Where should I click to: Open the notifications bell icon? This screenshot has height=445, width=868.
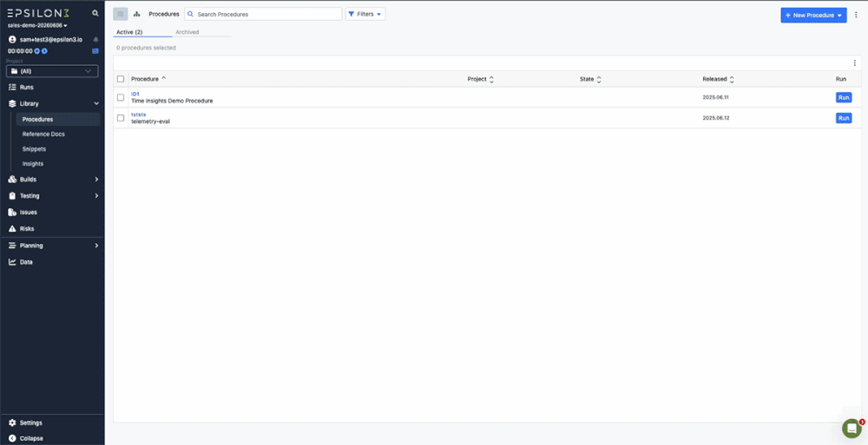coord(95,39)
